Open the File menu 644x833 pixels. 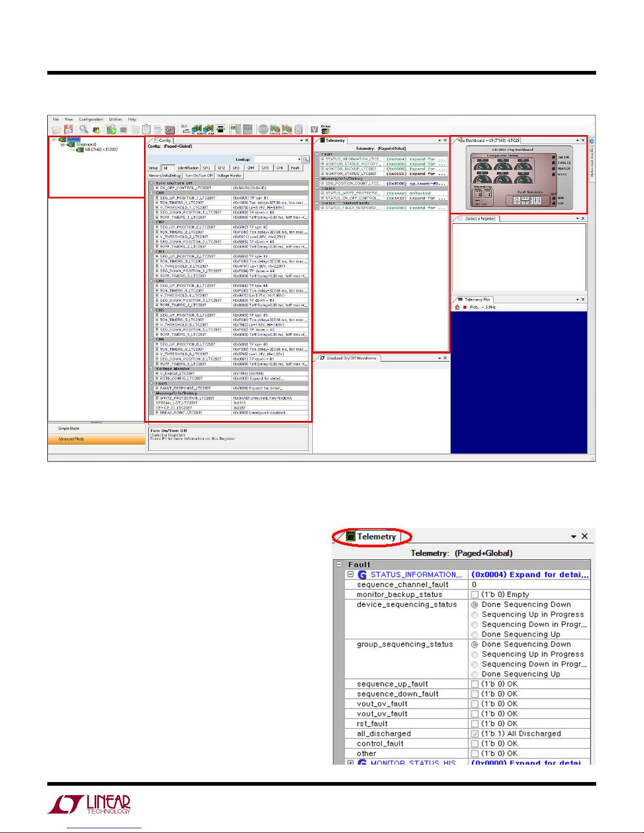(x=56, y=119)
